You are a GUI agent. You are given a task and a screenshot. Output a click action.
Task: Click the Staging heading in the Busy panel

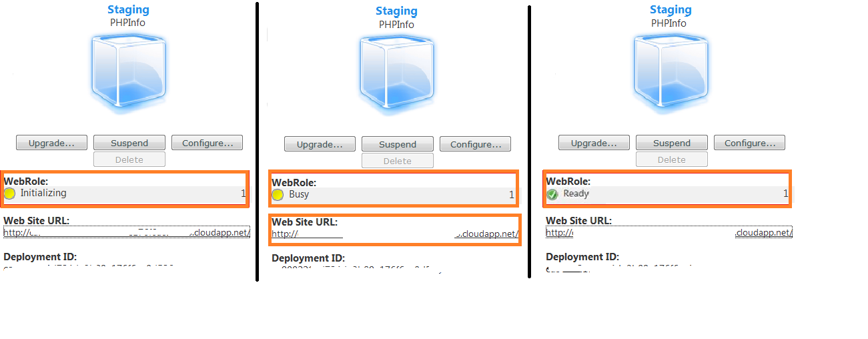[x=396, y=11]
